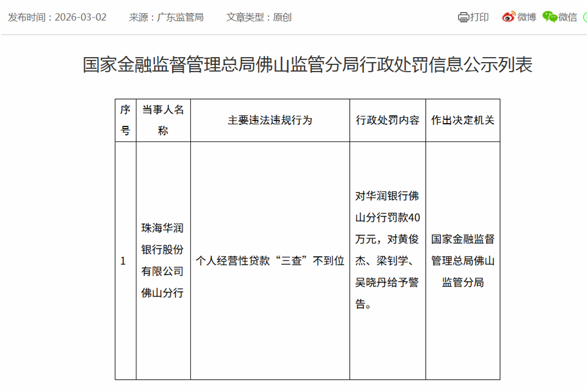The height and width of the screenshot is (391, 588).
Task: Click the 微信 share text
Action: click(x=567, y=17)
